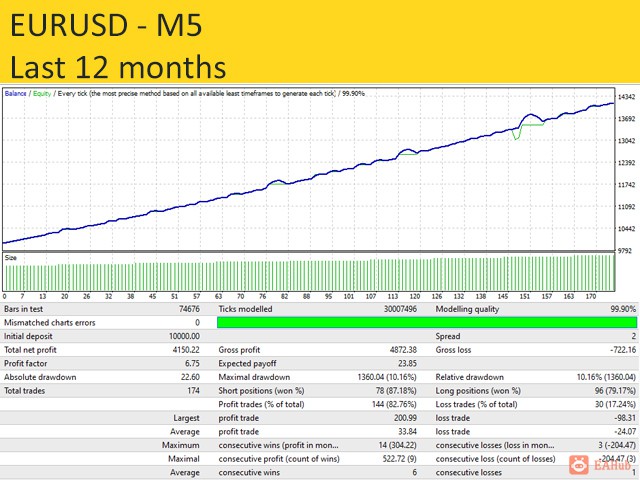
Task: Click the Average consecutive wins value 6
Action: [415, 472]
